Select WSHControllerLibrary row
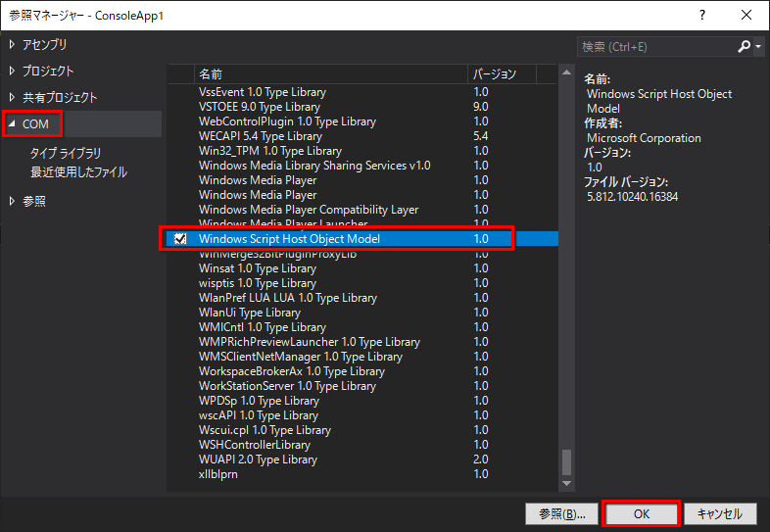This screenshot has height=532, width=770. click(x=361, y=445)
